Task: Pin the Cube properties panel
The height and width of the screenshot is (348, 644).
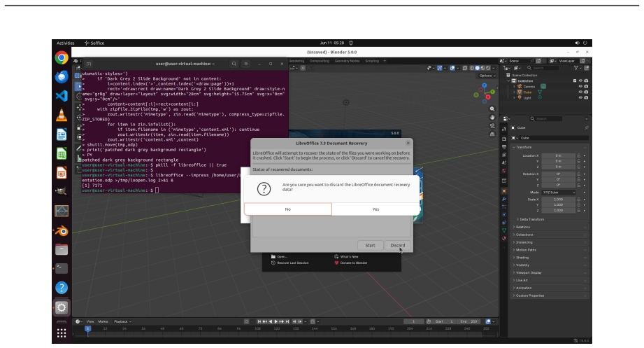Action: [587, 128]
